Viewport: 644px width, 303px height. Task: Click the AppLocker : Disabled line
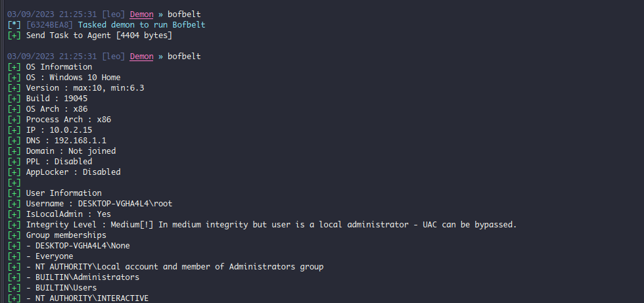[73, 172]
